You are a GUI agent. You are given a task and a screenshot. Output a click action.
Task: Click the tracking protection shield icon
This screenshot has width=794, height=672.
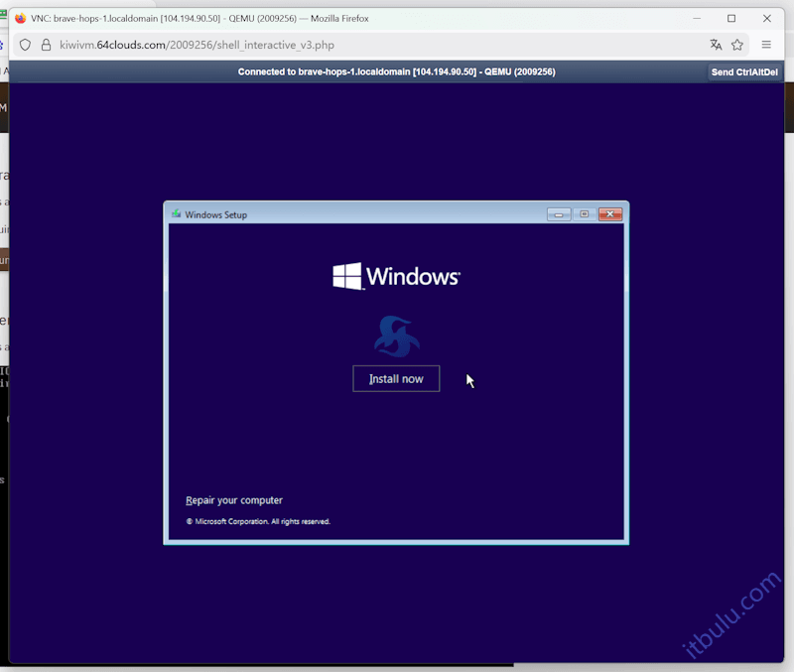pos(27,45)
